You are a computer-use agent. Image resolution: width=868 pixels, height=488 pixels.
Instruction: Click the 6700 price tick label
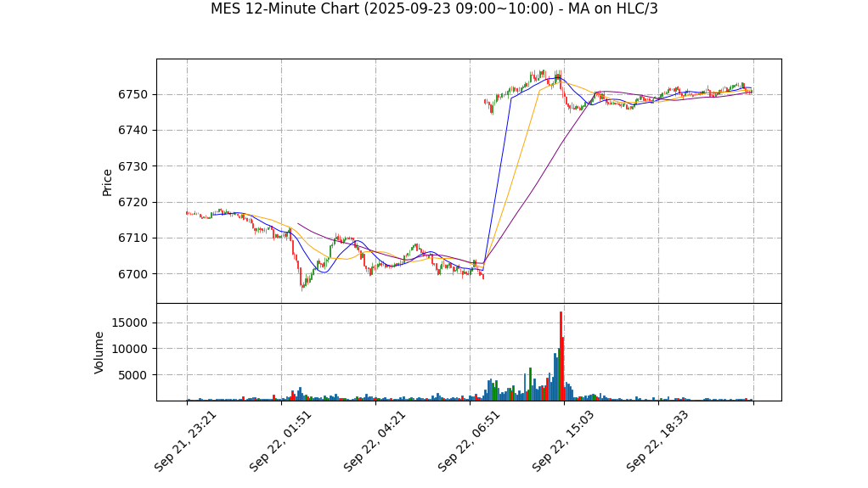tap(132, 274)
